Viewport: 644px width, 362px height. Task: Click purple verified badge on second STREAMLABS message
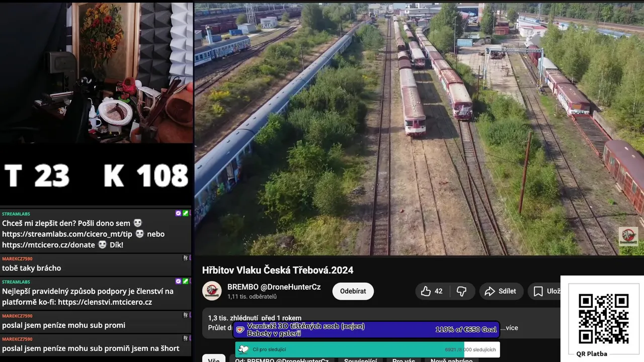coord(178,282)
